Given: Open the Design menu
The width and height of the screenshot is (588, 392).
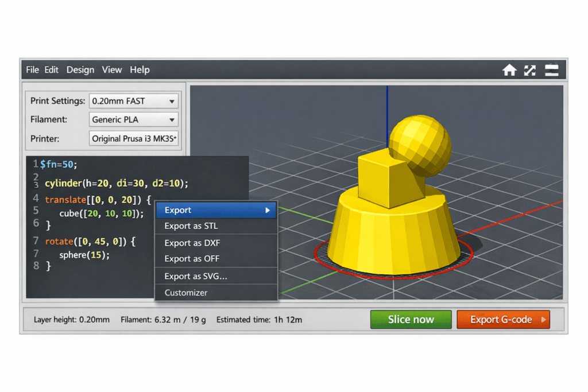Looking at the screenshot, I should click(80, 69).
